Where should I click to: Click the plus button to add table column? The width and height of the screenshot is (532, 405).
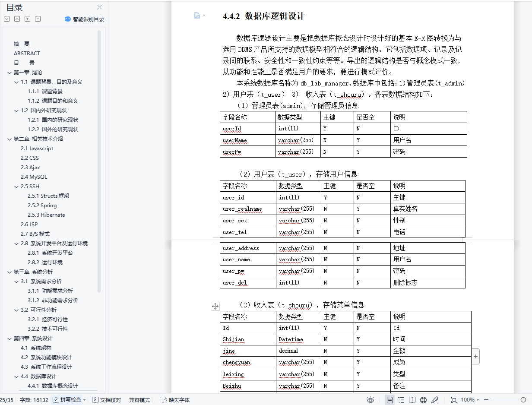coord(475,357)
